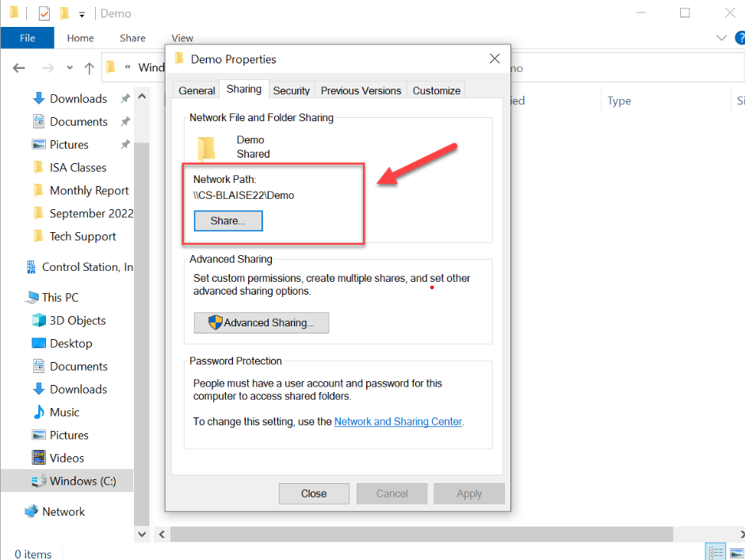Viewport: 745px width, 560px height.
Task: Click the Close button in Demo Properties
Action: (314, 493)
